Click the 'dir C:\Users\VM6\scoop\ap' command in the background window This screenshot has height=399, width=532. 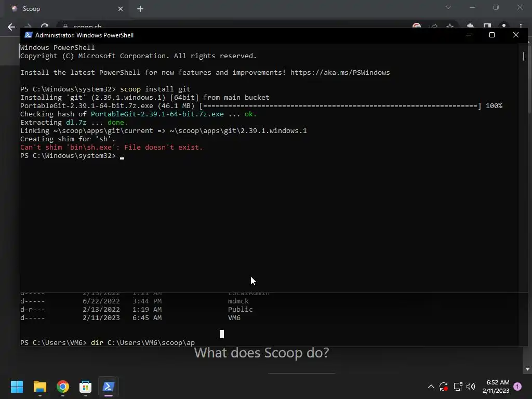pos(142,343)
